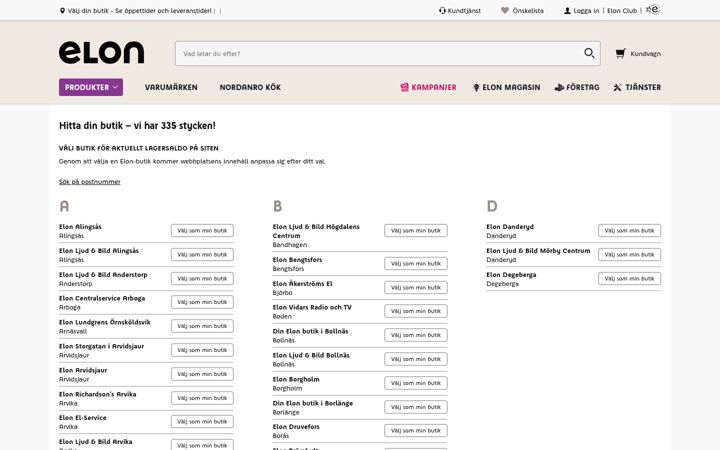
Task: Select Elon Ljud & Bild Högdalens Centrum
Action: click(416, 231)
